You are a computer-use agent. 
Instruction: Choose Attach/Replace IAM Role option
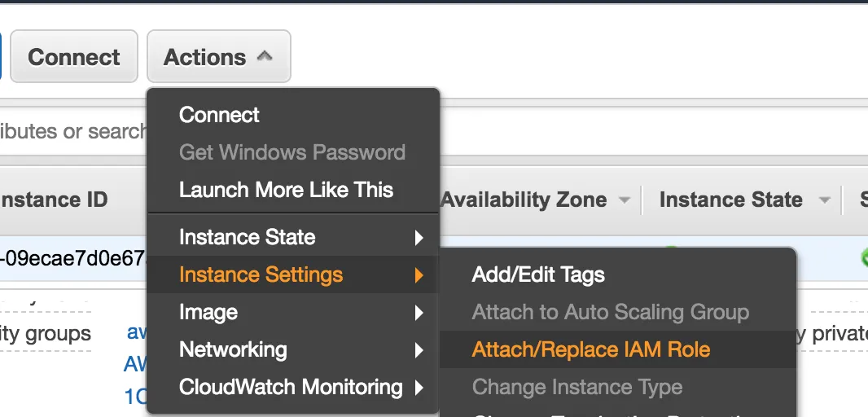pos(590,349)
